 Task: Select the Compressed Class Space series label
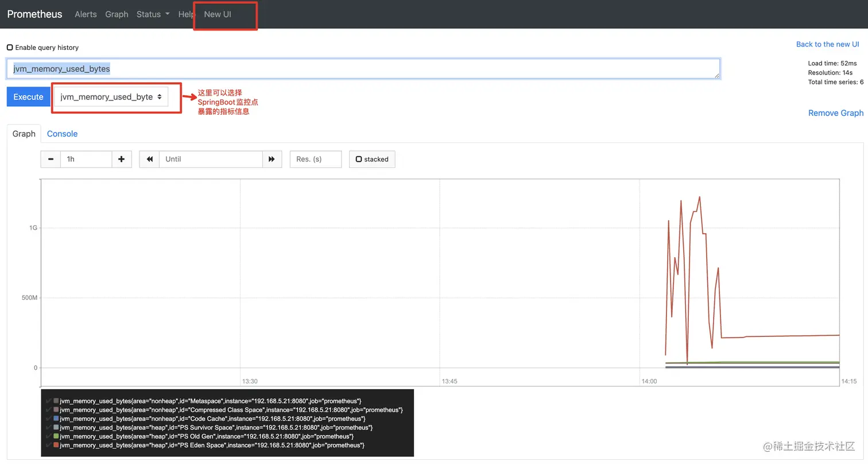click(231, 410)
